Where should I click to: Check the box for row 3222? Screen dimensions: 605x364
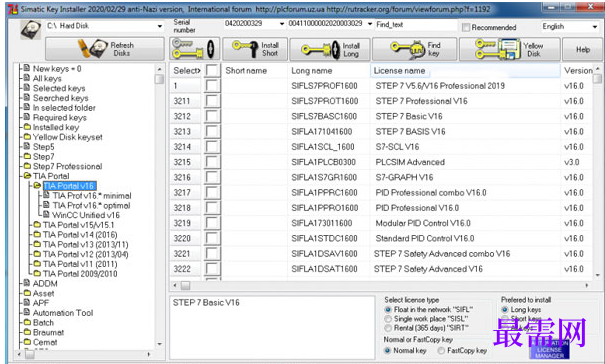(212, 269)
